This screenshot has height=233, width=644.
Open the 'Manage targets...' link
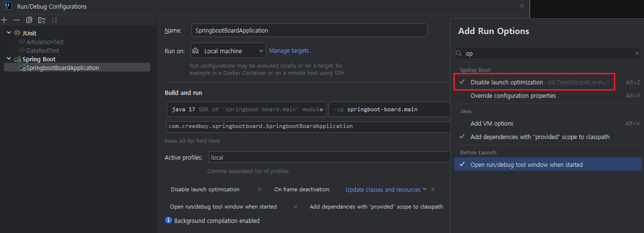[291, 50]
